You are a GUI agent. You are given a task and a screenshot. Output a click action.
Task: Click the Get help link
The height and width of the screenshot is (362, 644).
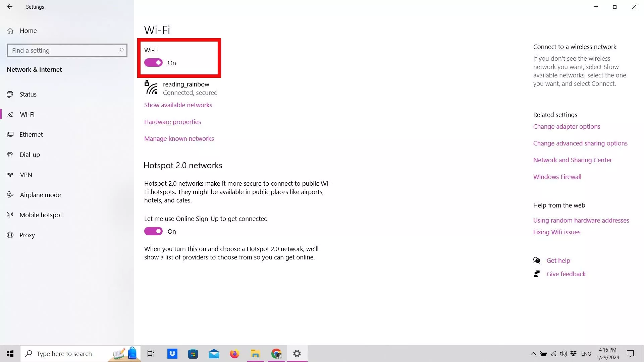[x=558, y=260]
